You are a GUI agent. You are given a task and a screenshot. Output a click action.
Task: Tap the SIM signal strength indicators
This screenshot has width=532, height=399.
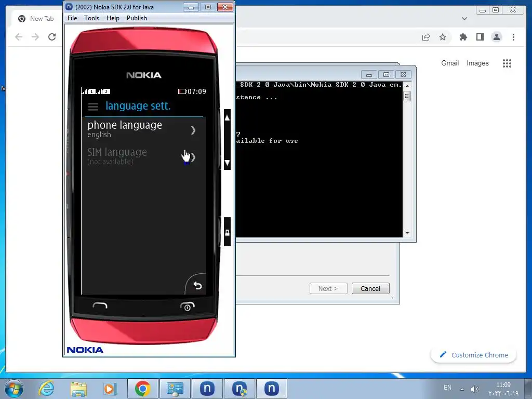(x=96, y=91)
